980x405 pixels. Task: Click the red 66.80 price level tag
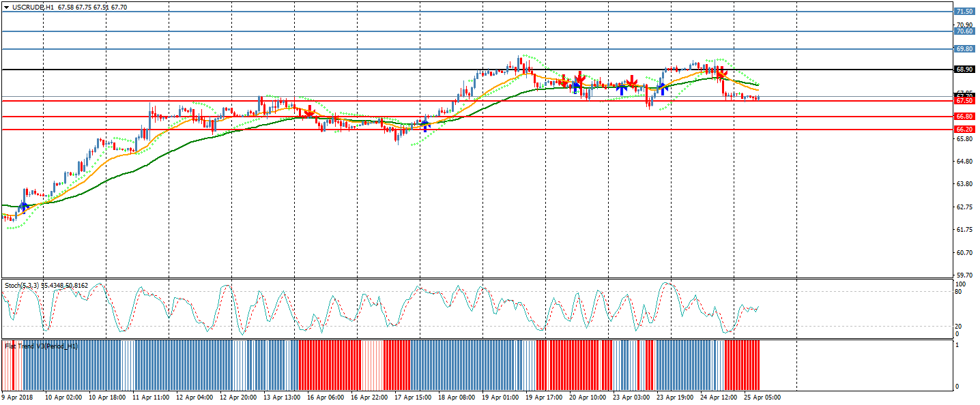coord(964,117)
